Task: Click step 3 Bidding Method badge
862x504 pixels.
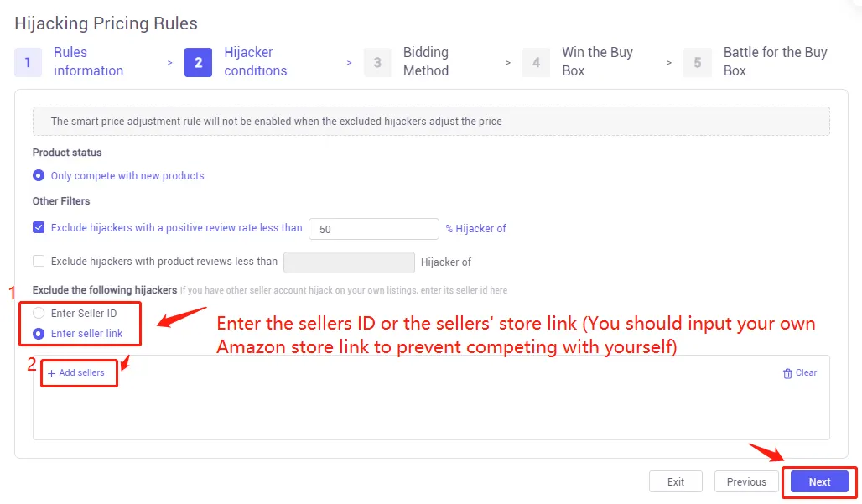Action: (377, 62)
